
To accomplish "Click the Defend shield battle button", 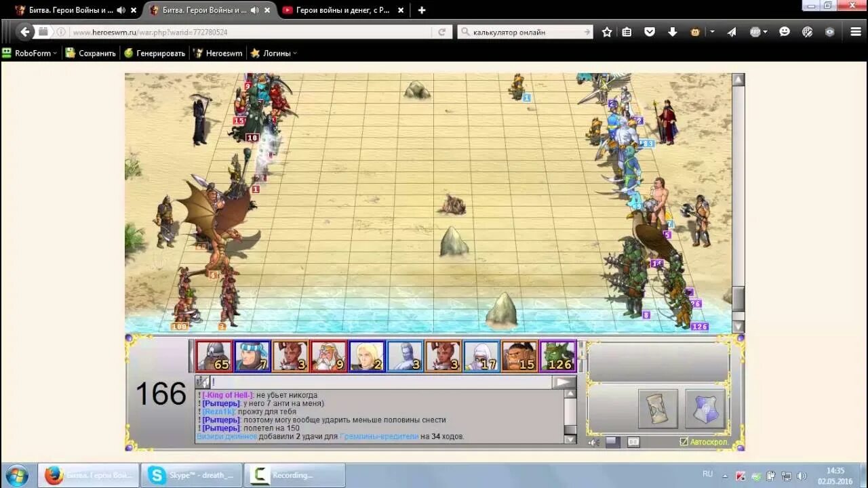I will point(705,409).
